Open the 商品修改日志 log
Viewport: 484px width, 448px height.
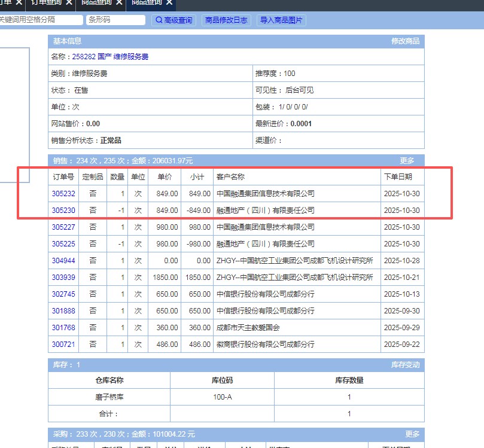[x=226, y=20]
